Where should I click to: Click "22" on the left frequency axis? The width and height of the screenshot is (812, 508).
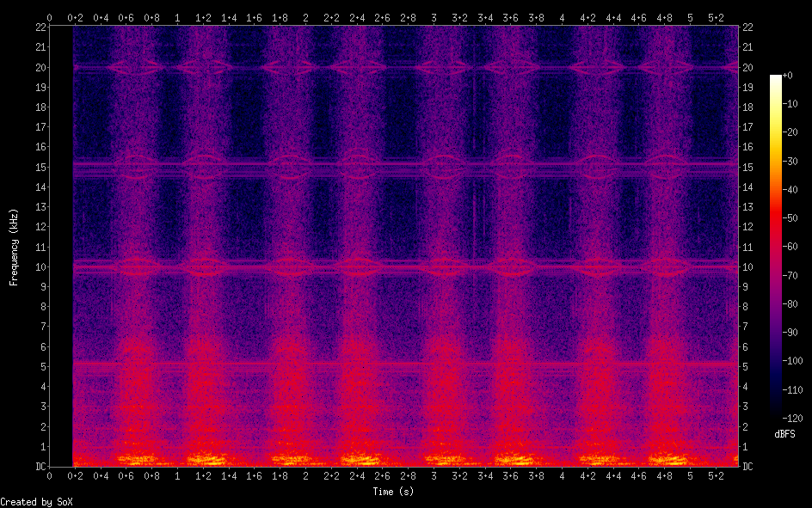pos(41,28)
